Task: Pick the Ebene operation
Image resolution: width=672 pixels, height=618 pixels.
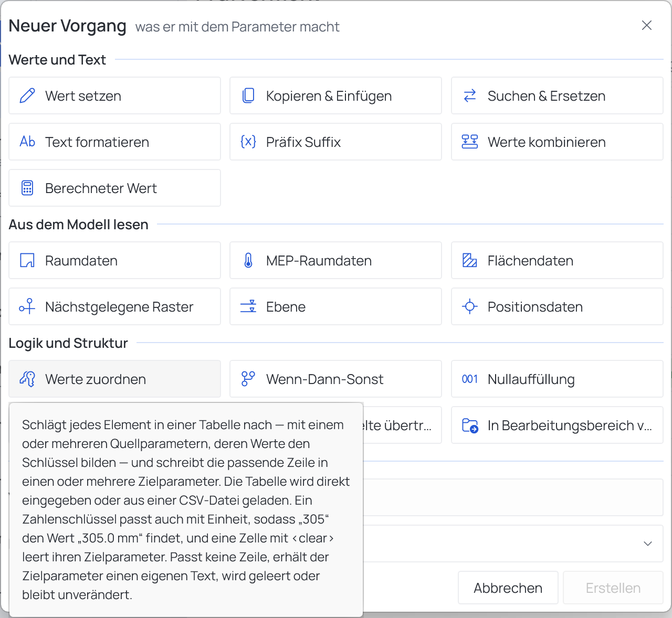Action: (x=335, y=306)
